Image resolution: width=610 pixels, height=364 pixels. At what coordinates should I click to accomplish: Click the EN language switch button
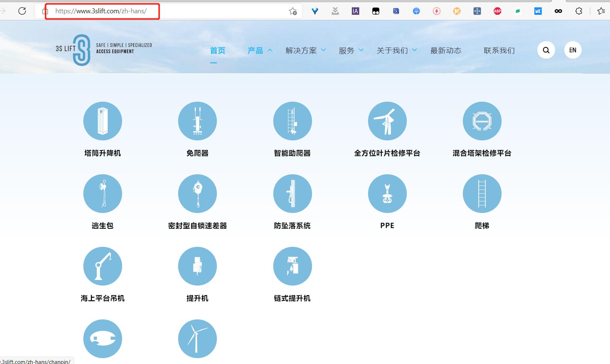click(x=572, y=50)
